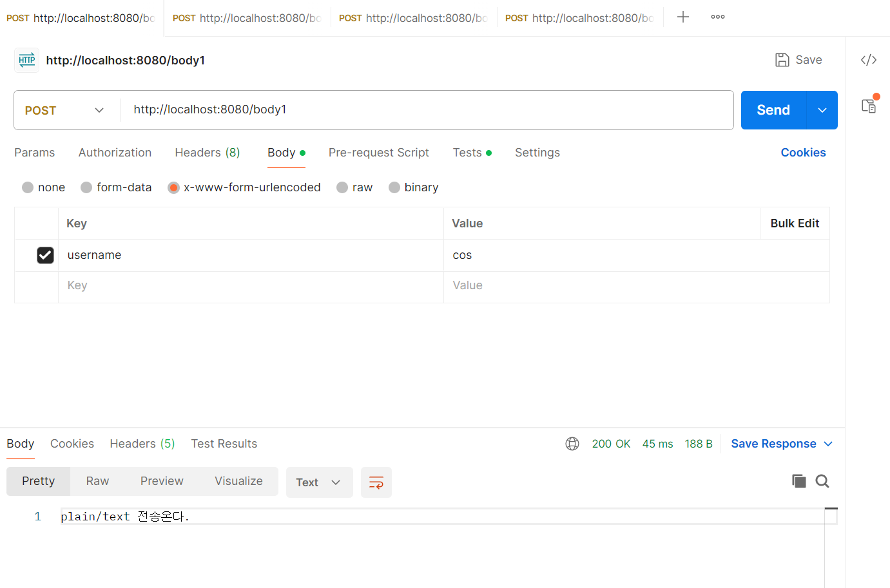Add a new request tab
The image size is (890, 588).
point(683,17)
